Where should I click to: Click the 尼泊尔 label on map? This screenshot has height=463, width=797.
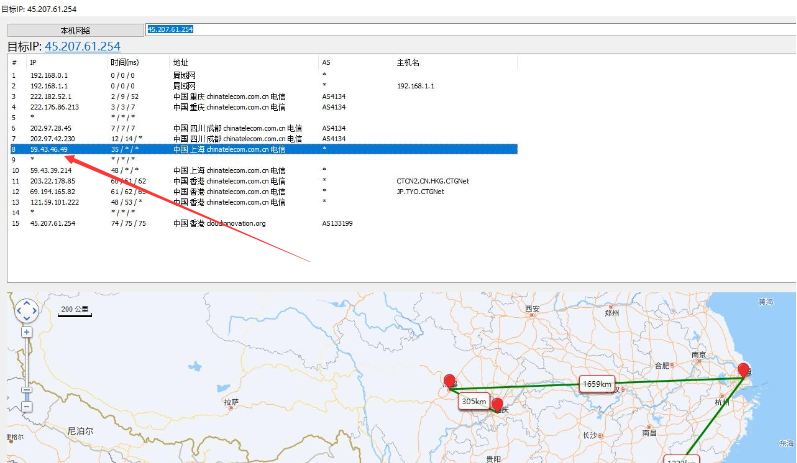coord(80,431)
